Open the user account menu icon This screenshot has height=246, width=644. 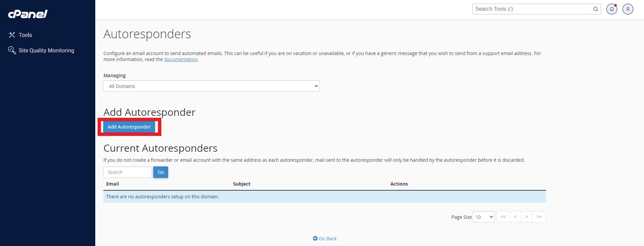pos(628,9)
